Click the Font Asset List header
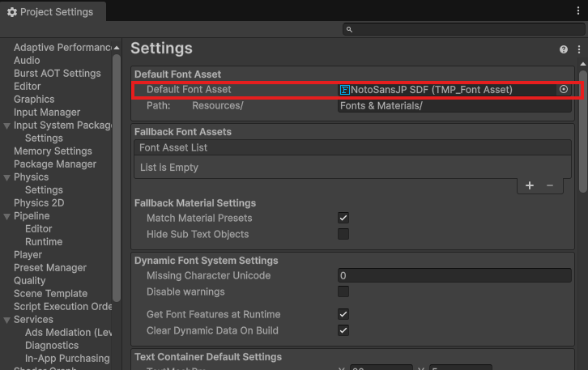The width and height of the screenshot is (588, 370). (x=352, y=147)
